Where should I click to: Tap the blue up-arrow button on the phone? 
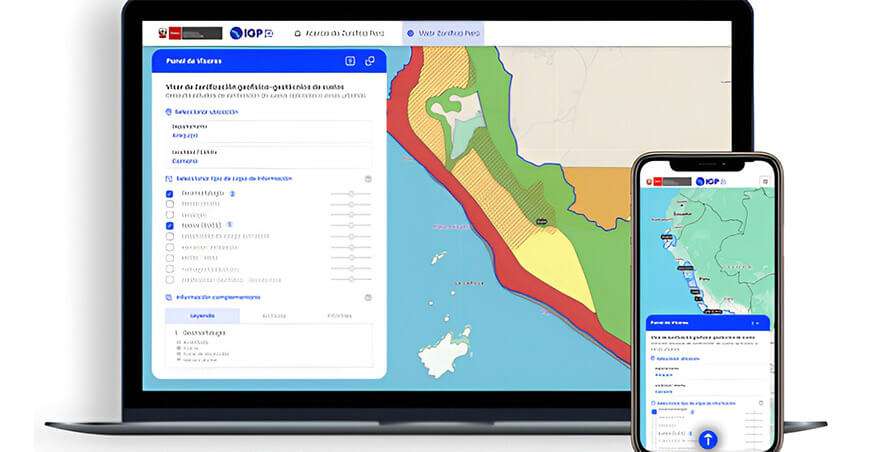pos(707,440)
